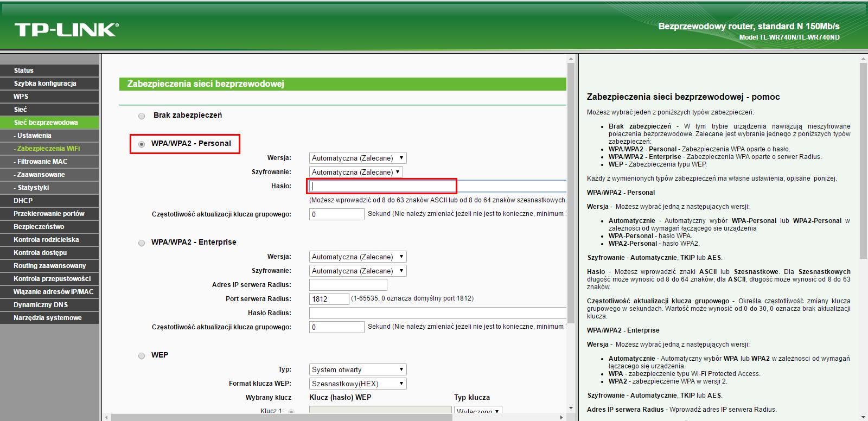868x421 pixels.
Task: Open Dynamiczny DNS menu
Action: (49, 305)
